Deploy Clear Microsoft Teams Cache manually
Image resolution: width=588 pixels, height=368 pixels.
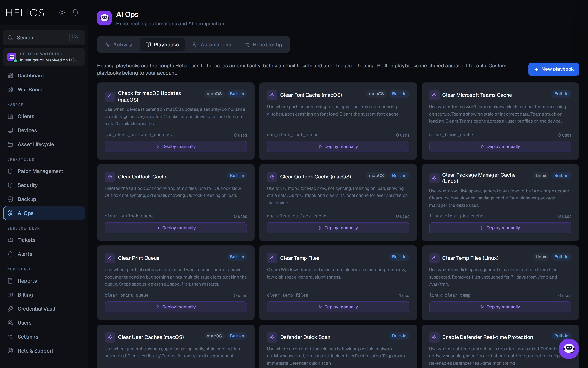500,146
